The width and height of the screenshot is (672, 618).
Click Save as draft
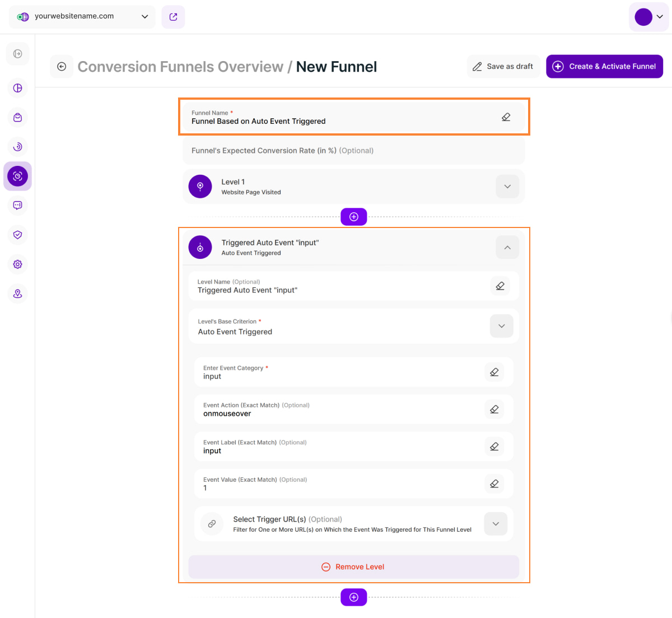pyautogui.click(x=503, y=67)
